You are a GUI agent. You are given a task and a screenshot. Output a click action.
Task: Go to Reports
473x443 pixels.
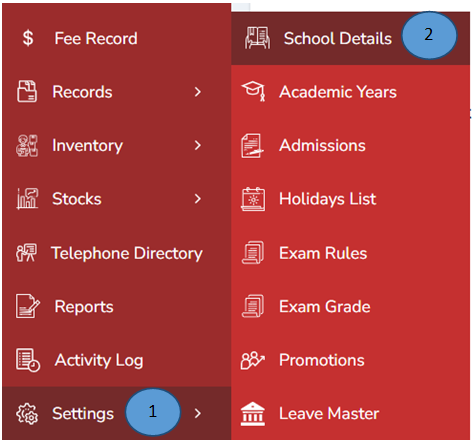point(117,306)
